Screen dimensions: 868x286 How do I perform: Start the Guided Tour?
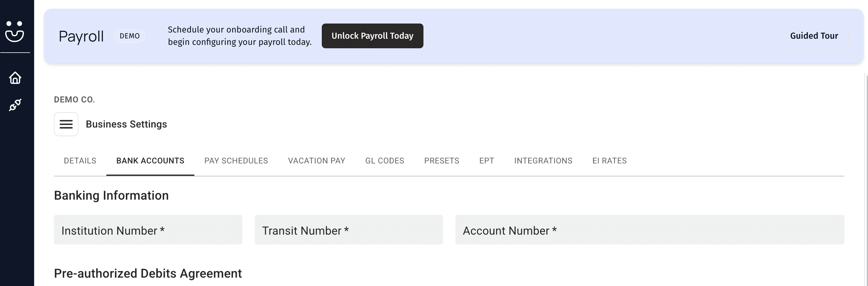[814, 36]
